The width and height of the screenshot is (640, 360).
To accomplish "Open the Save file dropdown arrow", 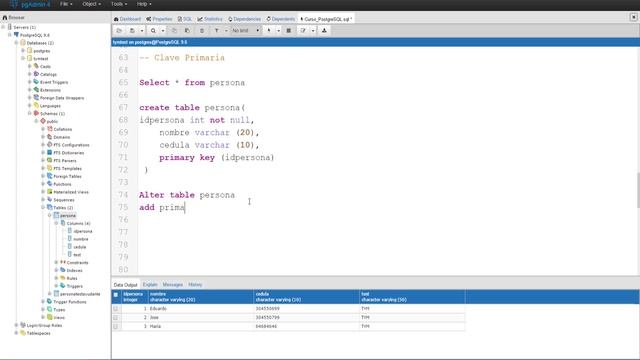I will (x=142, y=31).
